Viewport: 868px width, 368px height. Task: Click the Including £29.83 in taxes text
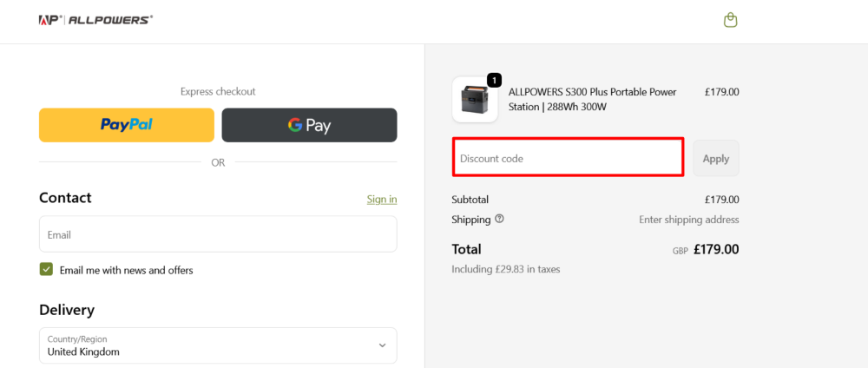point(506,270)
